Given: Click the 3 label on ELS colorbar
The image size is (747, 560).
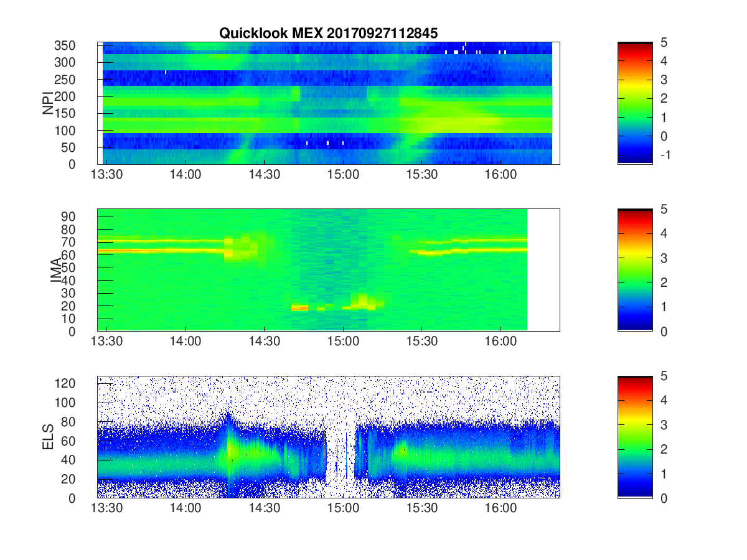Looking at the screenshot, I should click(664, 425).
